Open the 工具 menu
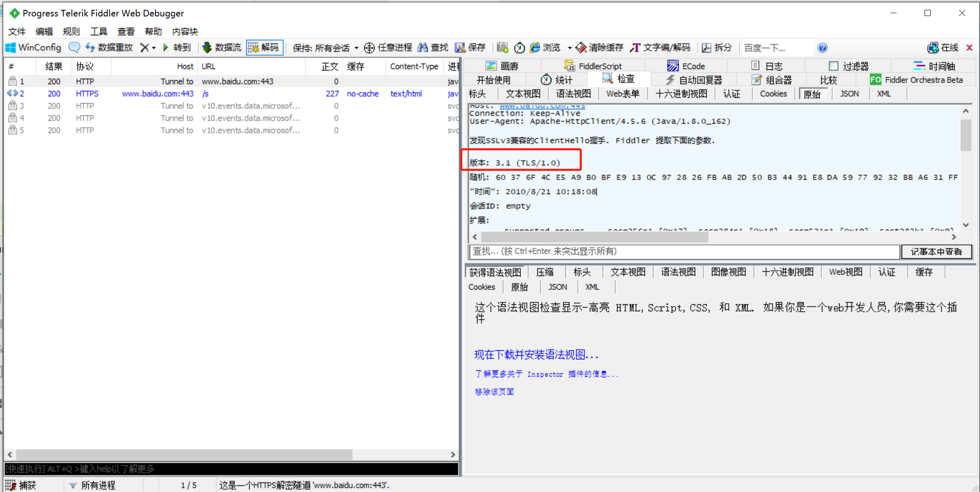The height and width of the screenshot is (492, 980). [x=98, y=31]
